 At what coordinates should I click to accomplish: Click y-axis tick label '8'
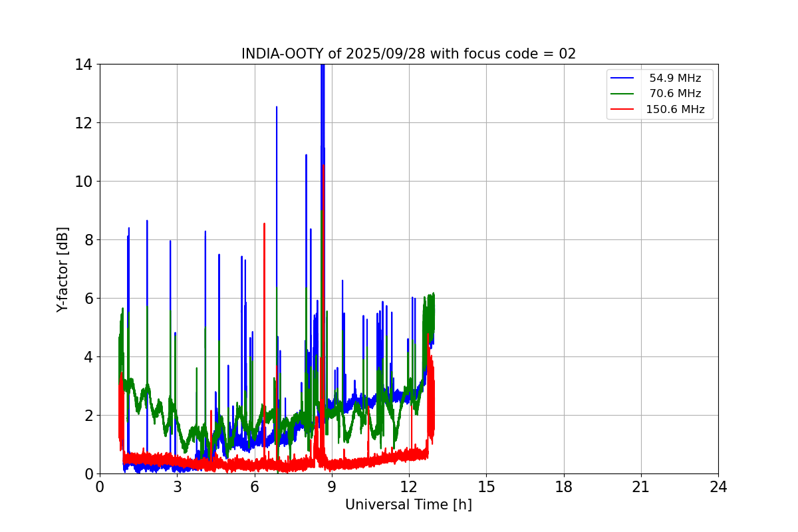tap(89, 240)
